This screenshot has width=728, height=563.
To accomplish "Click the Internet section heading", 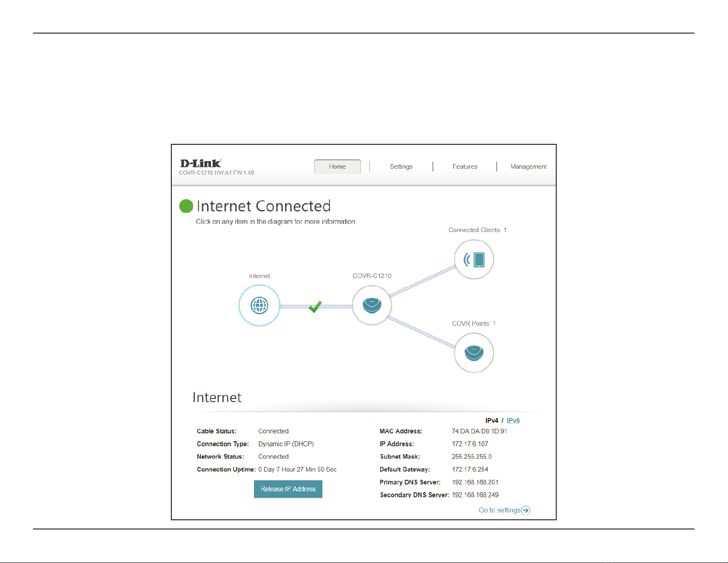I will (x=217, y=398).
